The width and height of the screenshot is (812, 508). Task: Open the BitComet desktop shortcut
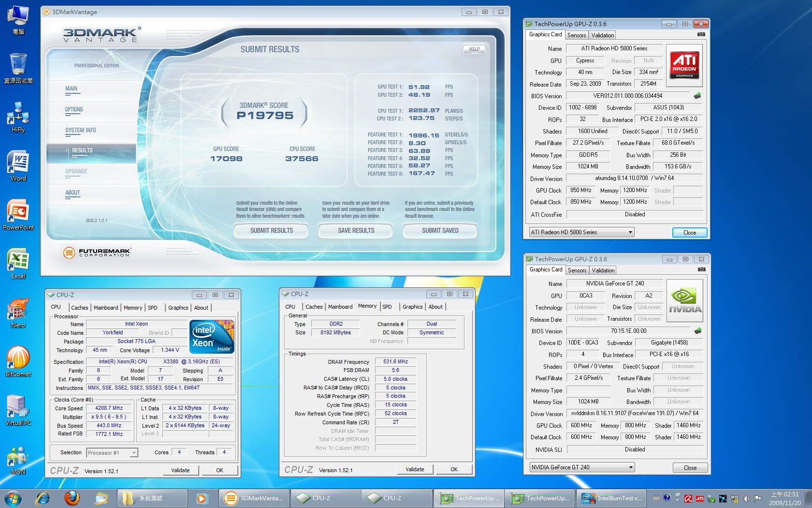coord(18,361)
